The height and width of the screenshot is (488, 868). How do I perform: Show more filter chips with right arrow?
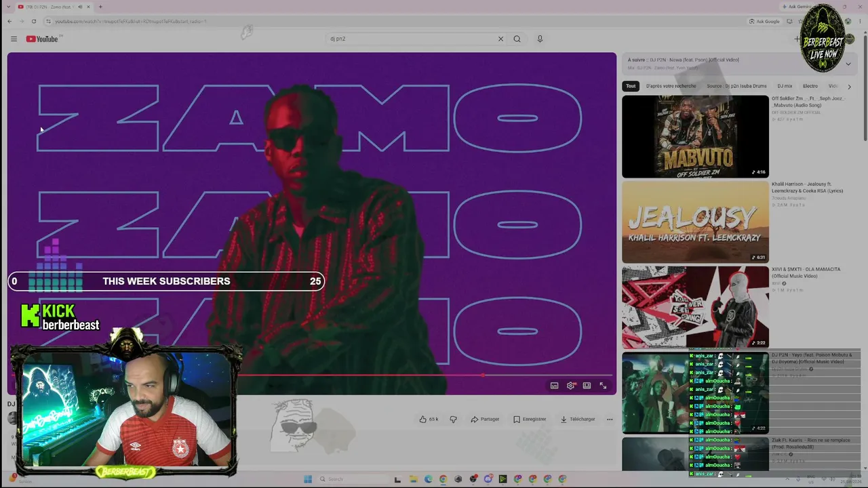pyautogui.click(x=849, y=87)
